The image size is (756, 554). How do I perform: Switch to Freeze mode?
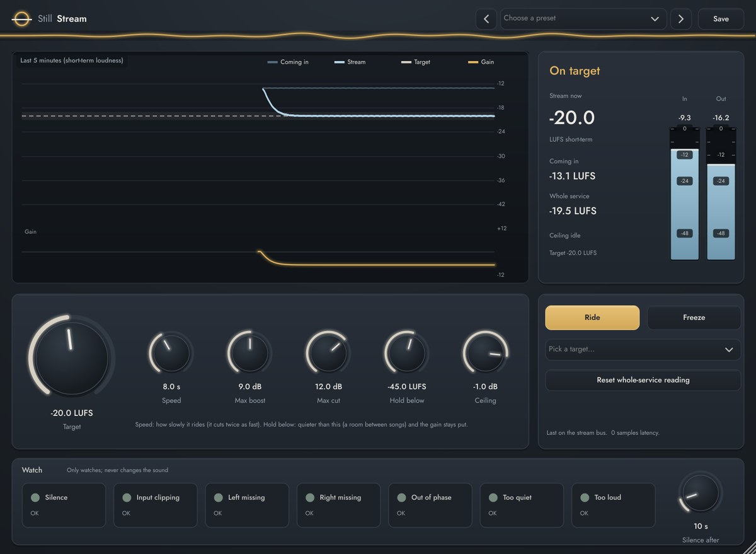click(x=694, y=318)
